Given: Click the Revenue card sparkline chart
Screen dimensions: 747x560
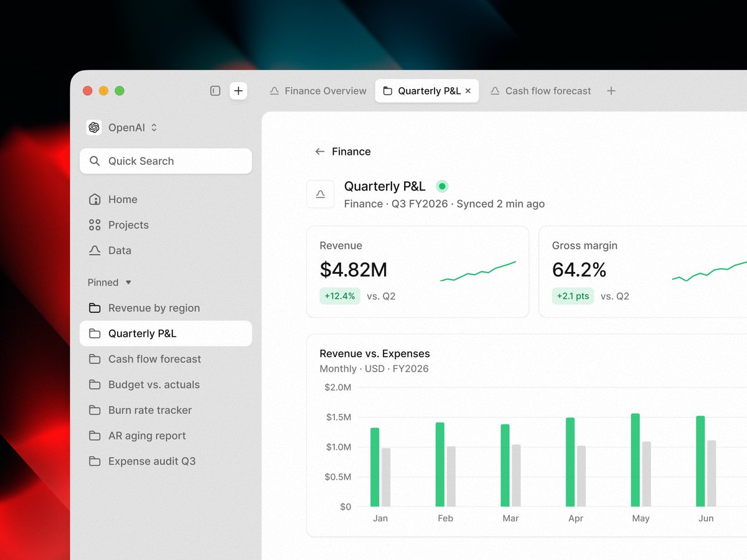Looking at the screenshot, I should click(x=478, y=271).
